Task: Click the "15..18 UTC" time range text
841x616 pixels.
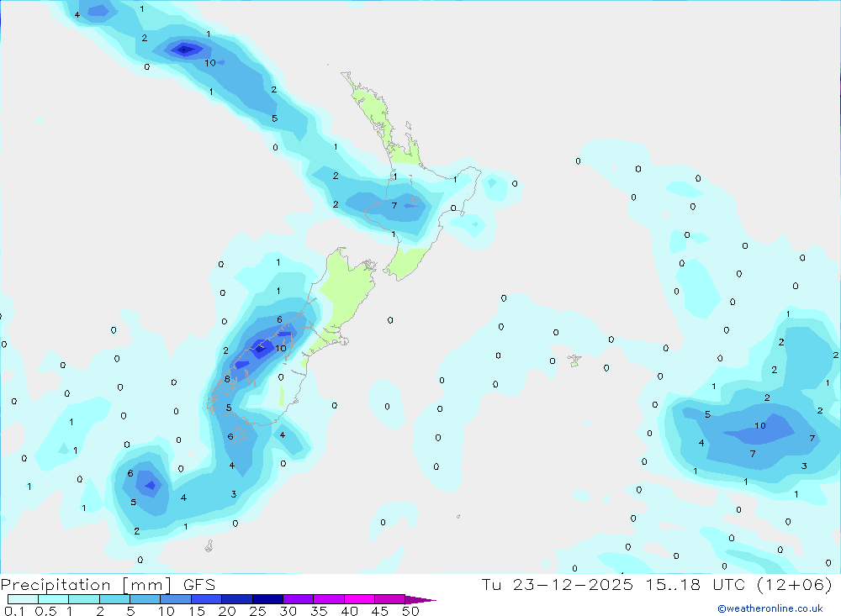Action: [x=696, y=584]
